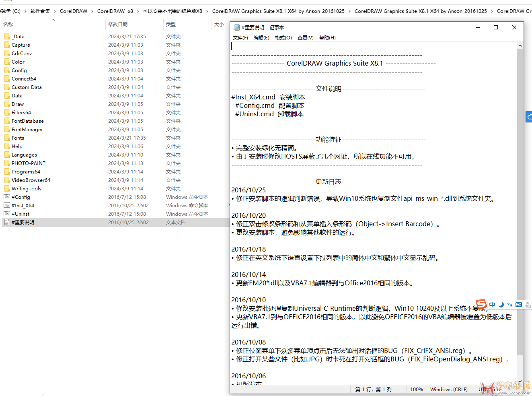Viewport: 532px width, 396px height.
Task: Select the Capture folder icon
Action: point(7,45)
